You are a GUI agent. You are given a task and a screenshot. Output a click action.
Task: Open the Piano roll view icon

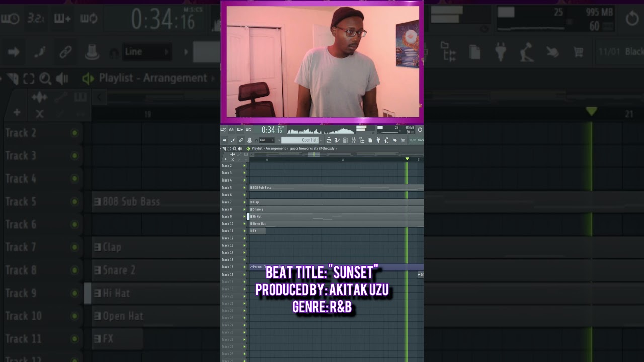tap(337, 140)
